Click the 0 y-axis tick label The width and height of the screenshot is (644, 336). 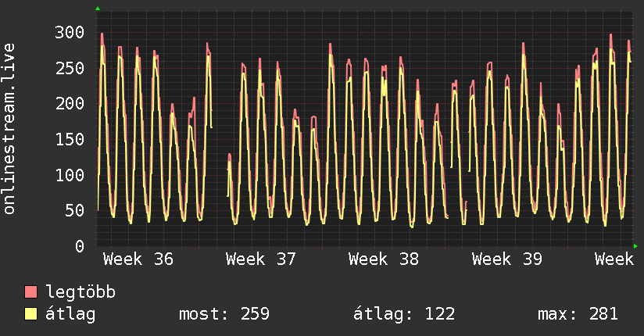[80, 246]
